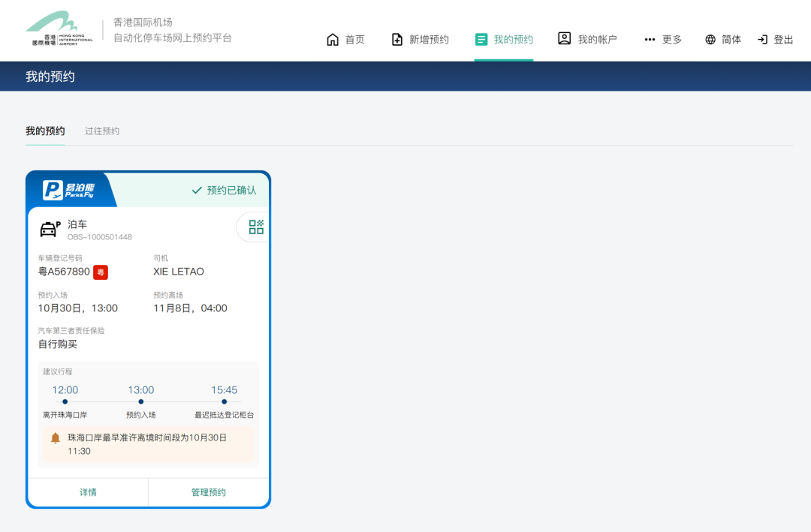
Task: Go to 我的帐户
Action: [598, 39]
